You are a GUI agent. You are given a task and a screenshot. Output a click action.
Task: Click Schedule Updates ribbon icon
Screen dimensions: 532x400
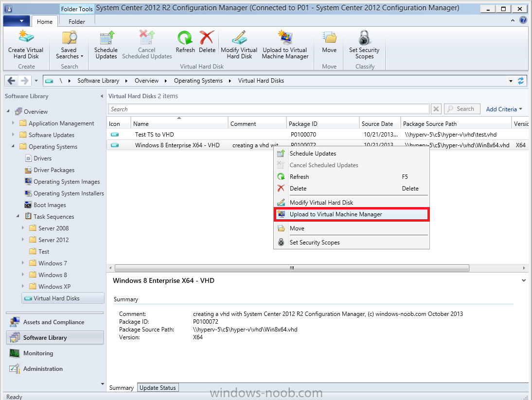pos(106,37)
